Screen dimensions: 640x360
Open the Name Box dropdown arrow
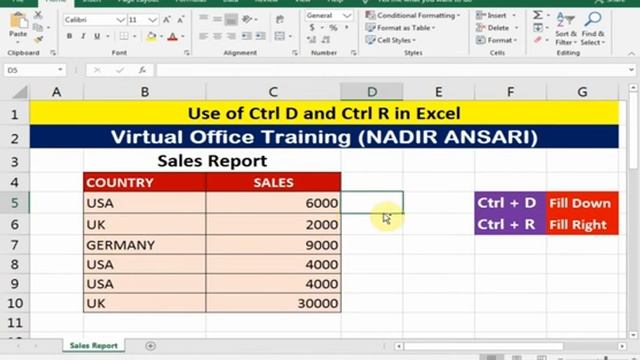(60, 70)
